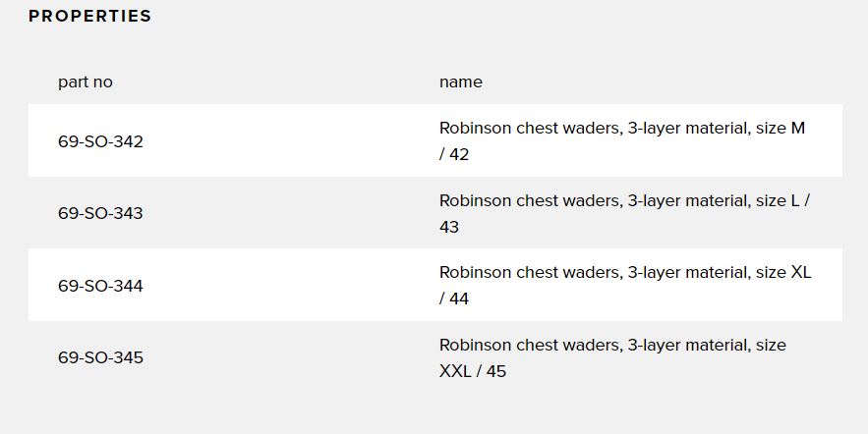Click the size XL / 44 waders name cell

pyautogui.click(x=625, y=285)
